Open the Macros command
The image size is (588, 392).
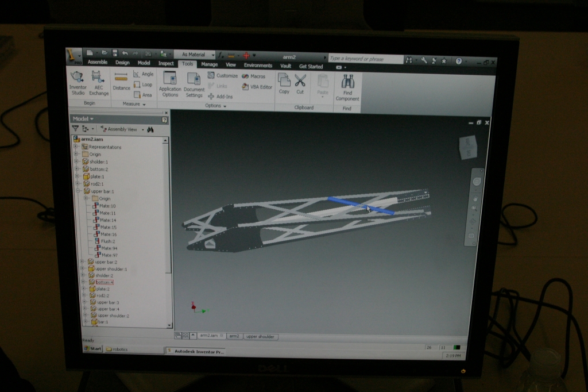[x=254, y=76]
